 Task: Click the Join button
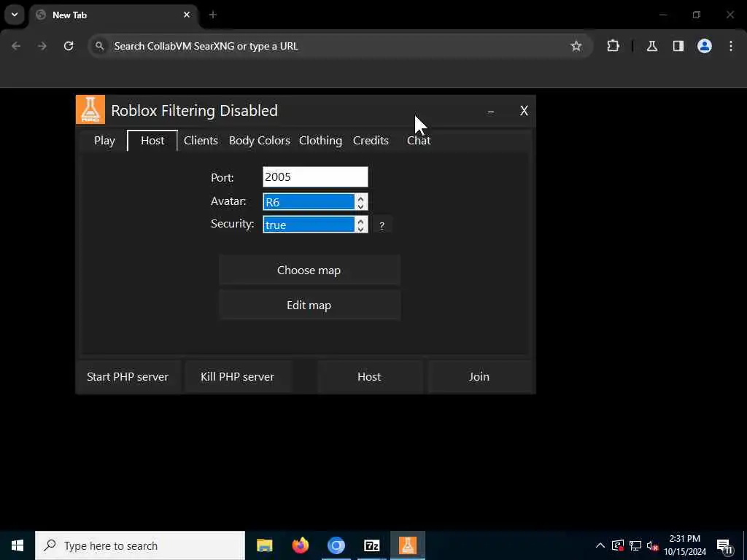click(x=479, y=377)
